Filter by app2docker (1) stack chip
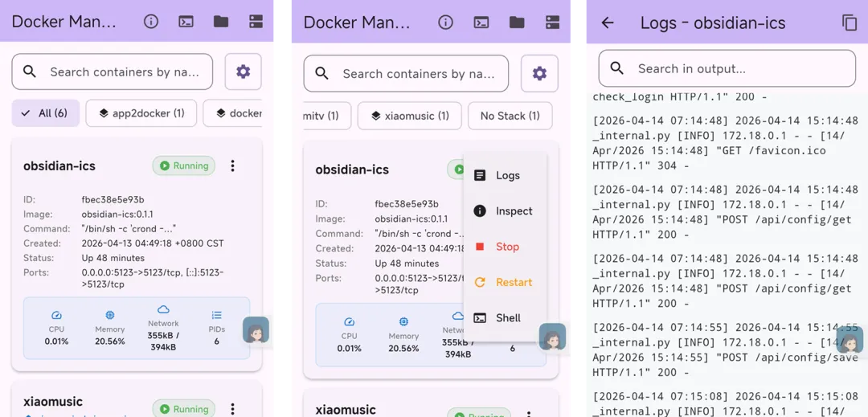The width and height of the screenshot is (868, 417). [x=141, y=113]
